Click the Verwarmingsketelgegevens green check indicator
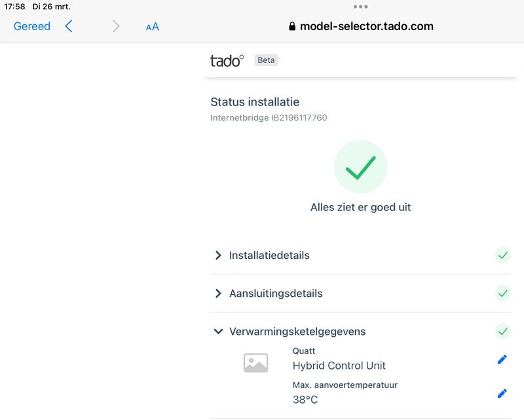524x420 pixels. click(502, 332)
